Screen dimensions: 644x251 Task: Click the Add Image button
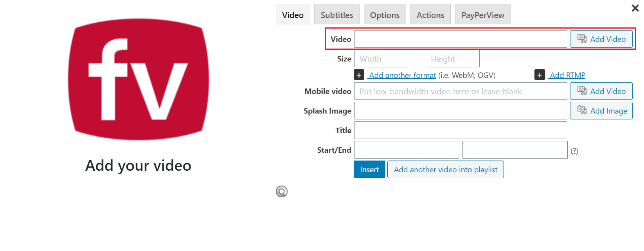[601, 111]
